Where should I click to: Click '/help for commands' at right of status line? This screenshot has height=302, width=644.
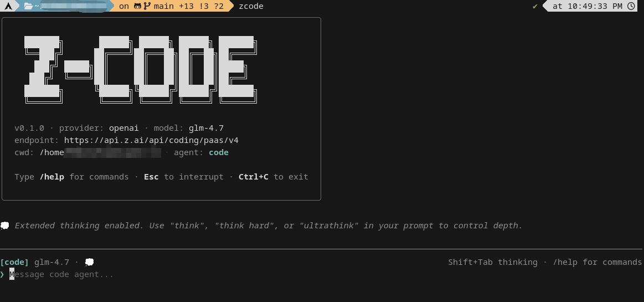tap(597, 262)
